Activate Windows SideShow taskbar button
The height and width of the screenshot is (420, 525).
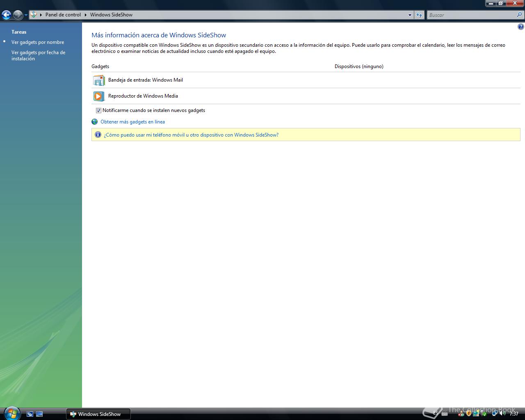98,414
